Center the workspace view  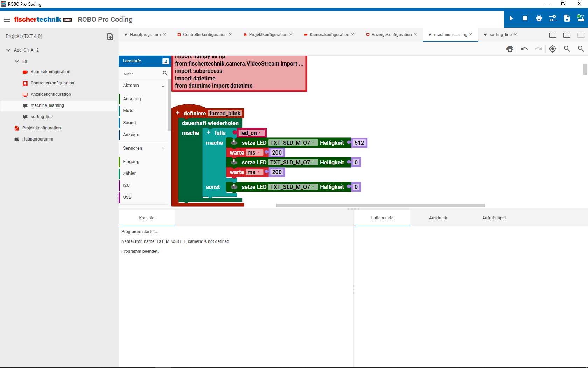click(553, 49)
